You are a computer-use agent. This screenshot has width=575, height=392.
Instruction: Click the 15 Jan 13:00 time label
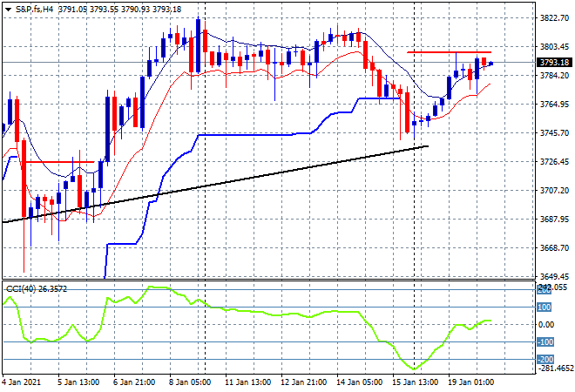click(x=415, y=382)
